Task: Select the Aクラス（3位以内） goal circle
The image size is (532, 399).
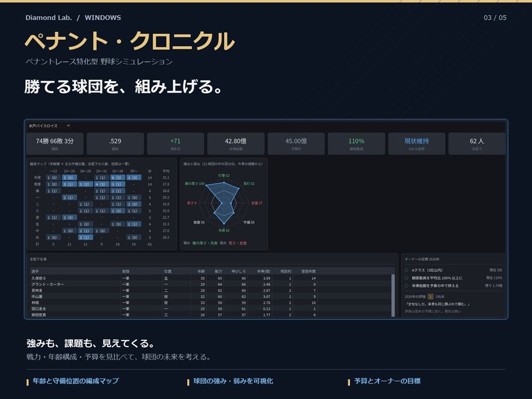Action: [x=406, y=271]
